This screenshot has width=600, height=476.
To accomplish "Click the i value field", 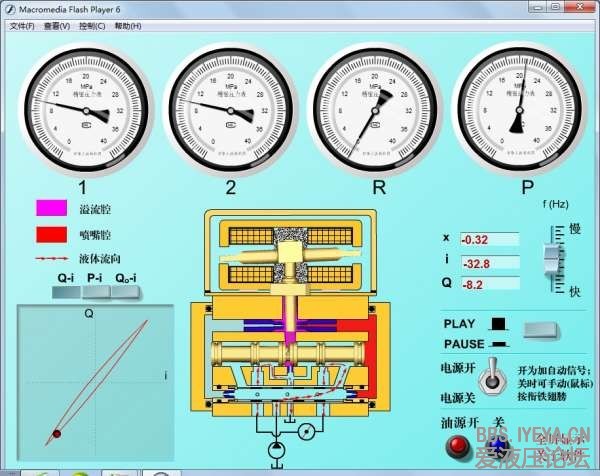I will (489, 262).
